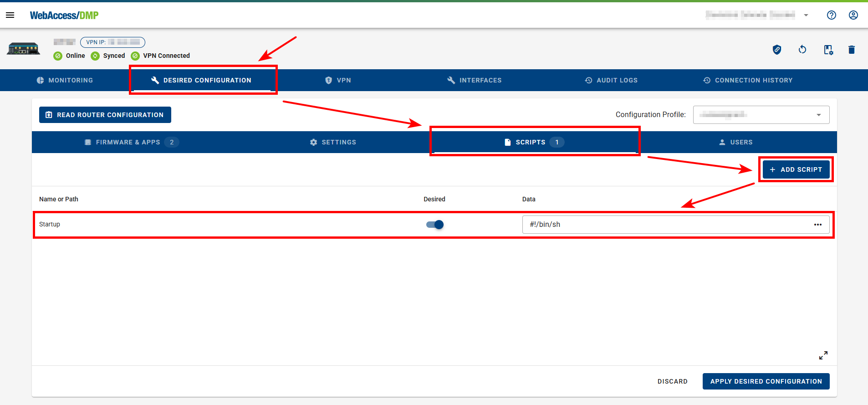Switch to the Monitoring tab

coord(65,80)
